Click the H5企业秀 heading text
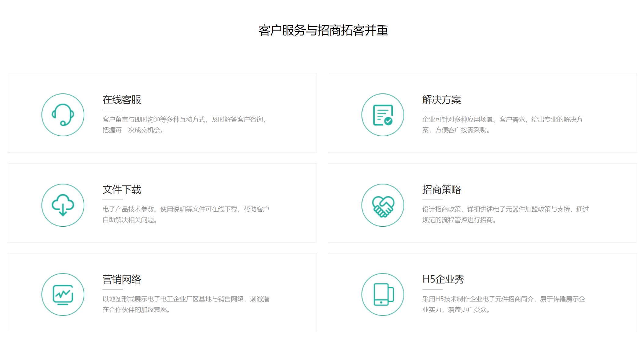Screen dimensions: 644x340 coord(443,279)
